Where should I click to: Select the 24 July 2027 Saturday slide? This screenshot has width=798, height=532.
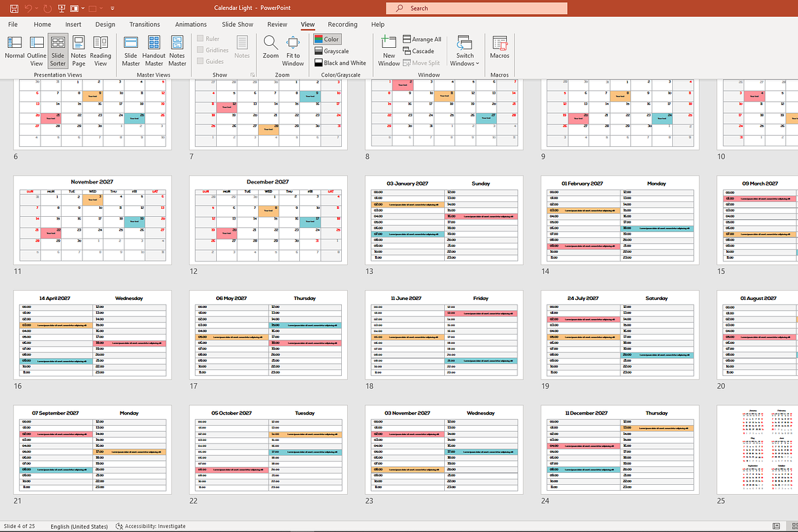point(620,335)
